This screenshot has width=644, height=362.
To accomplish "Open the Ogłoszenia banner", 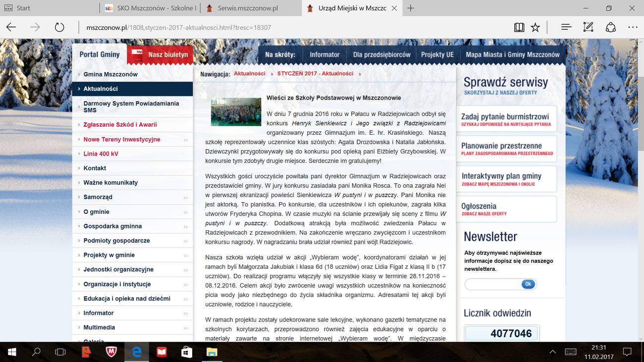I will (x=506, y=209).
